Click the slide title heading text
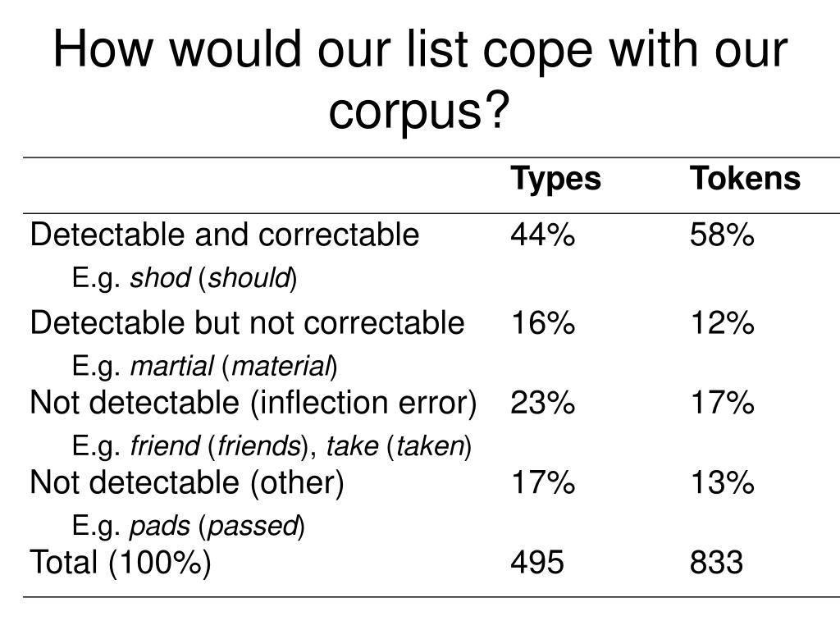 tap(420, 80)
